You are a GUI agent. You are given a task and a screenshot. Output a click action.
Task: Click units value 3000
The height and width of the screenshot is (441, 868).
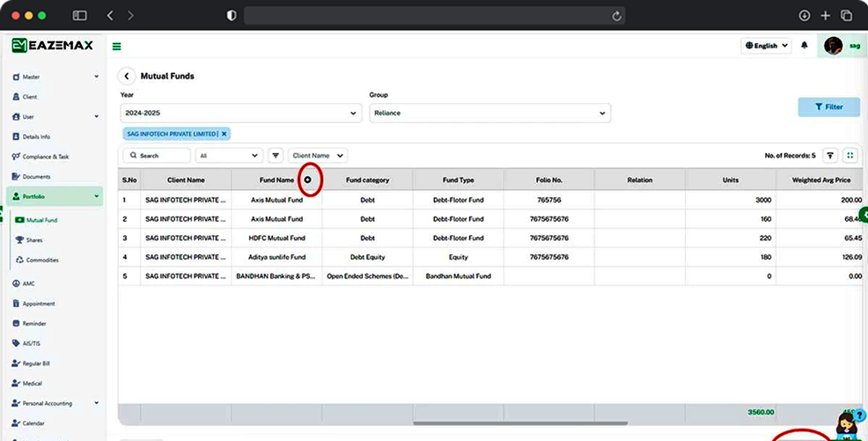(x=763, y=200)
